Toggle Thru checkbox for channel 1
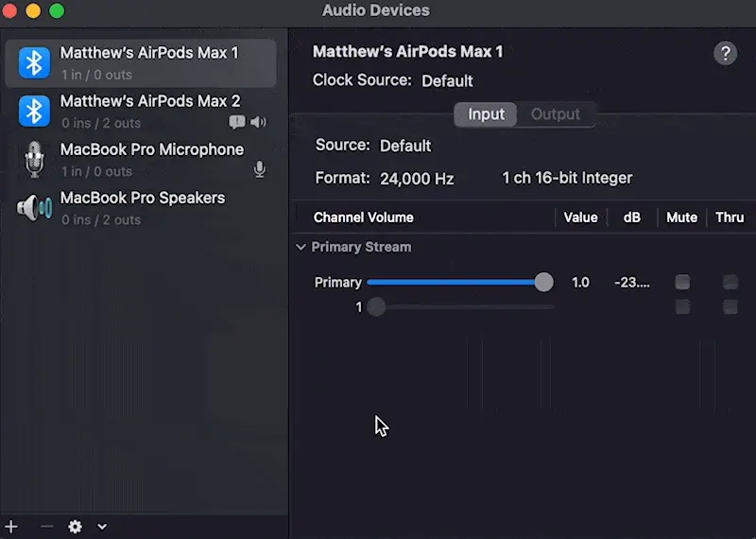Image resolution: width=756 pixels, height=539 pixels. point(730,306)
